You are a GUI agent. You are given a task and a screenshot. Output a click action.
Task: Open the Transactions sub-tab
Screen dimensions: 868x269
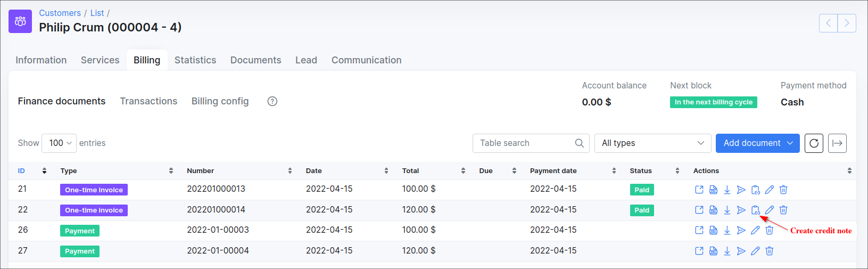[148, 101]
